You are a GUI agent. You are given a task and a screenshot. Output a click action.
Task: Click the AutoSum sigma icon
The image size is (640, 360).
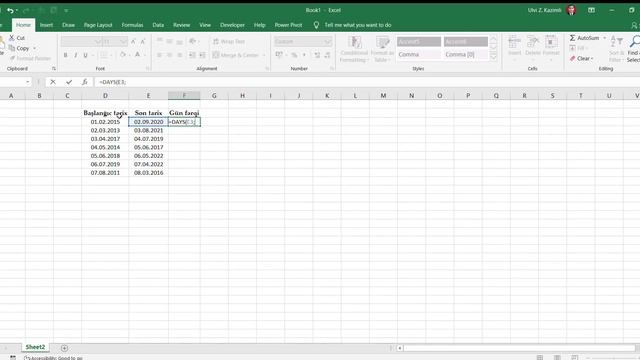point(573,38)
